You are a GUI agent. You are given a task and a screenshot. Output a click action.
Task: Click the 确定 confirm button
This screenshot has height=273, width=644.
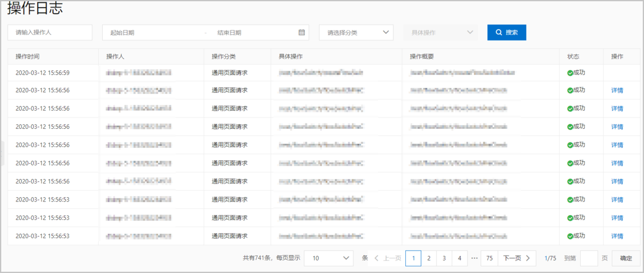[626, 258]
